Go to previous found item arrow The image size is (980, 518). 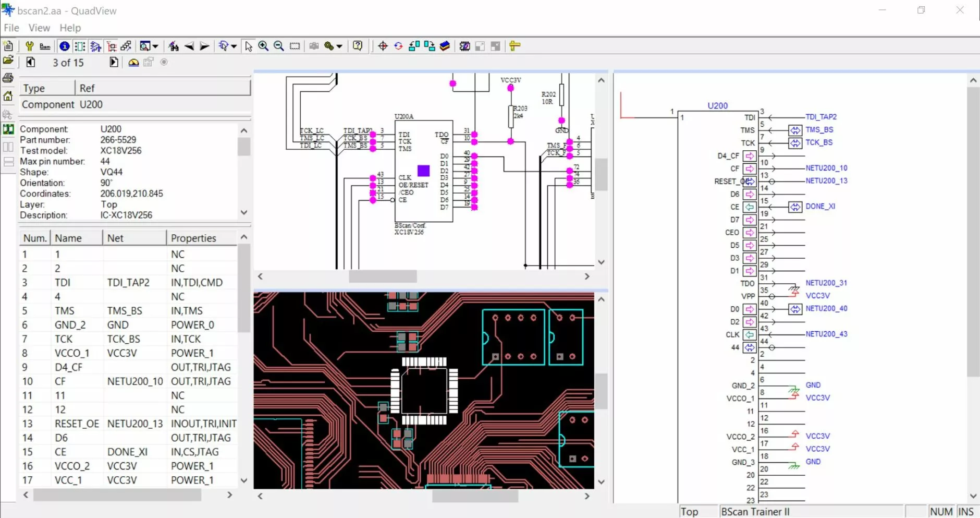tap(189, 46)
